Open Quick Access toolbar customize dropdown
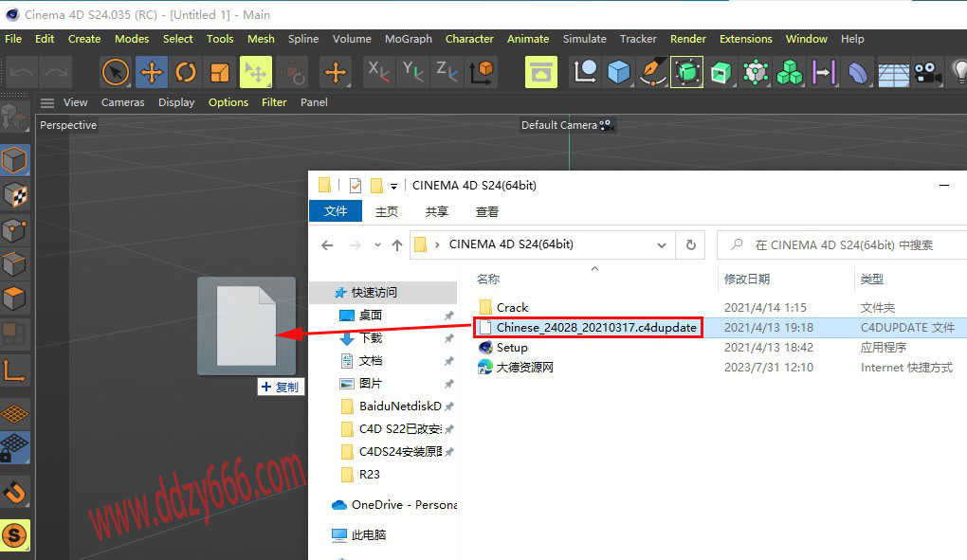 pyautogui.click(x=393, y=186)
